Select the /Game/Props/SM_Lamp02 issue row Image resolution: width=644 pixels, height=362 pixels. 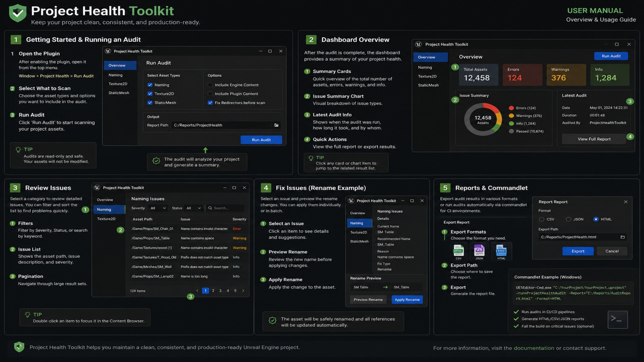click(189, 276)
